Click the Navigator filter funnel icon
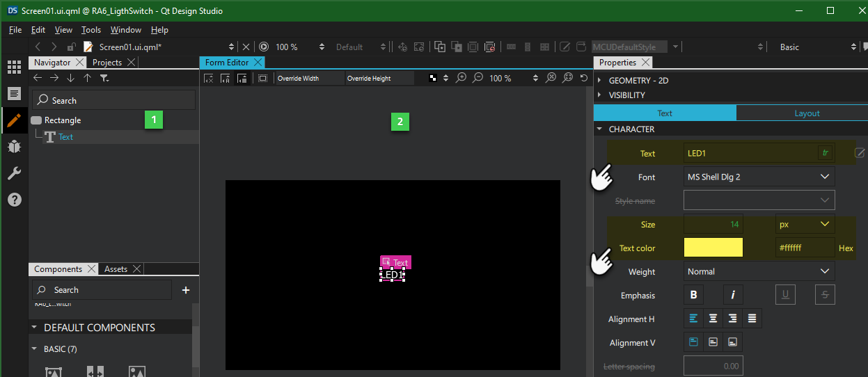868x377 pixels. point(104,79)
